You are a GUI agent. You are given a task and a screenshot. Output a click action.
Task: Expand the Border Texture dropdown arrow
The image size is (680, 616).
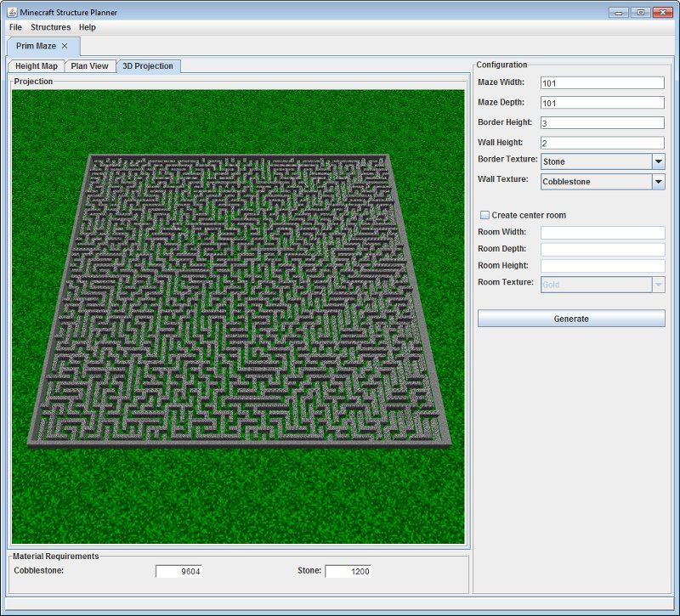658,161
